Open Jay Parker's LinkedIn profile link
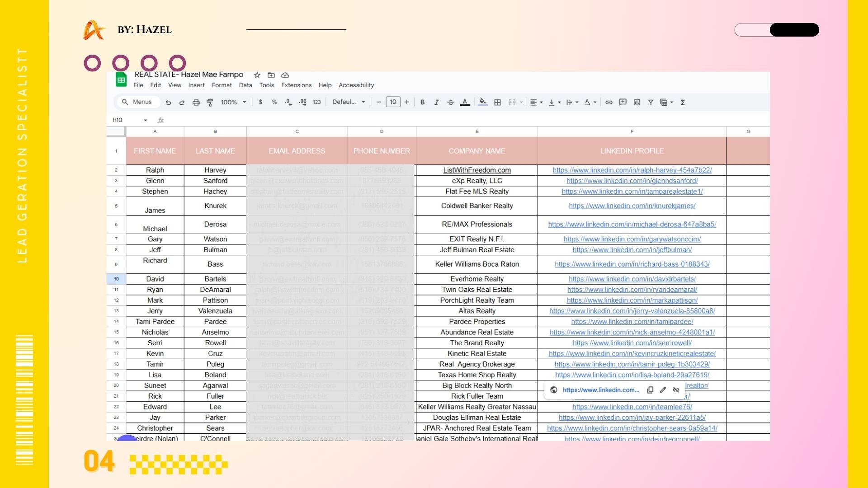The width and height of the screenshot is (868, 488). (x=632, y=418)
